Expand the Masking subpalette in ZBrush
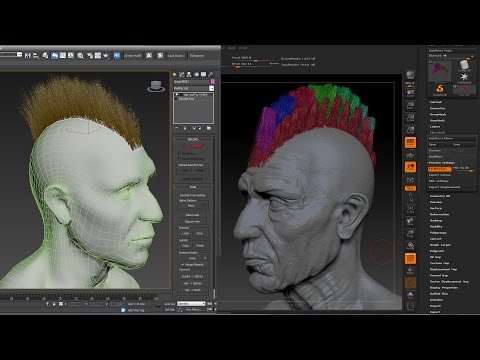 [436, 220]
